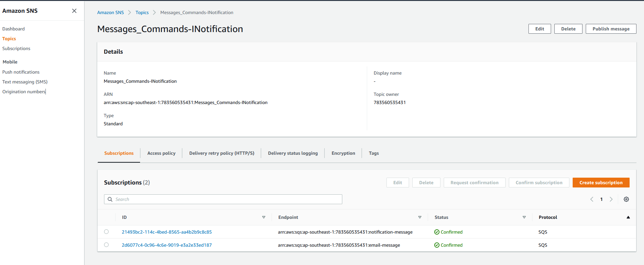Open Origination numbers page

[x=24, y=92]
